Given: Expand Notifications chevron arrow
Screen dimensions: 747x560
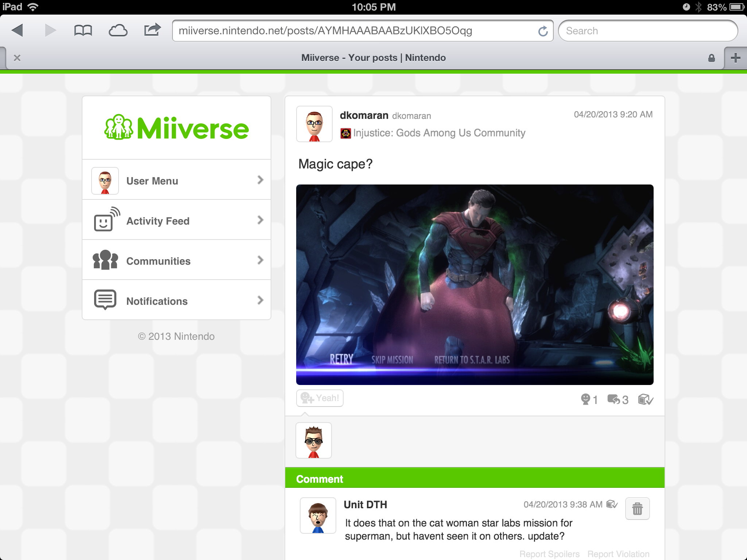Looking at the screenshot, I should tap(260, 300).
